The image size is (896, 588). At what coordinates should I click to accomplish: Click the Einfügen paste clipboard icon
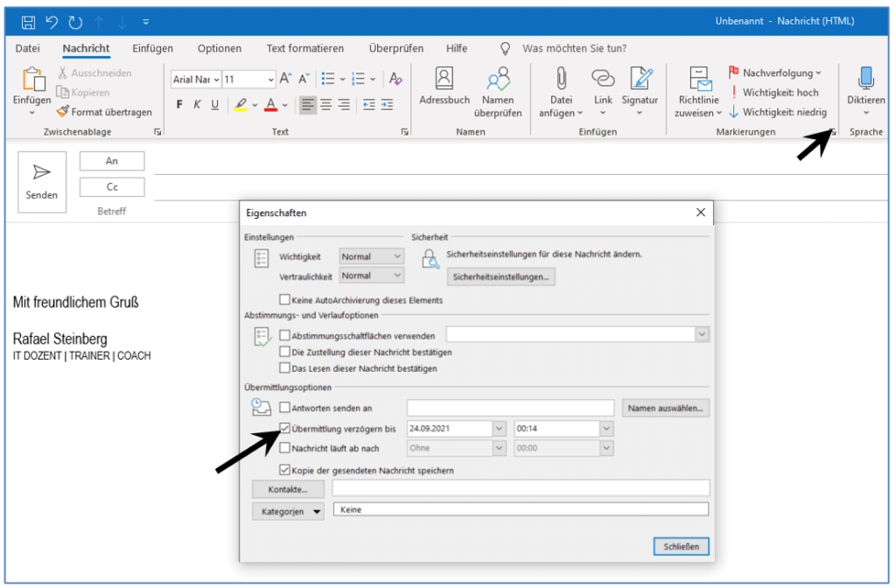coord(32,80)
